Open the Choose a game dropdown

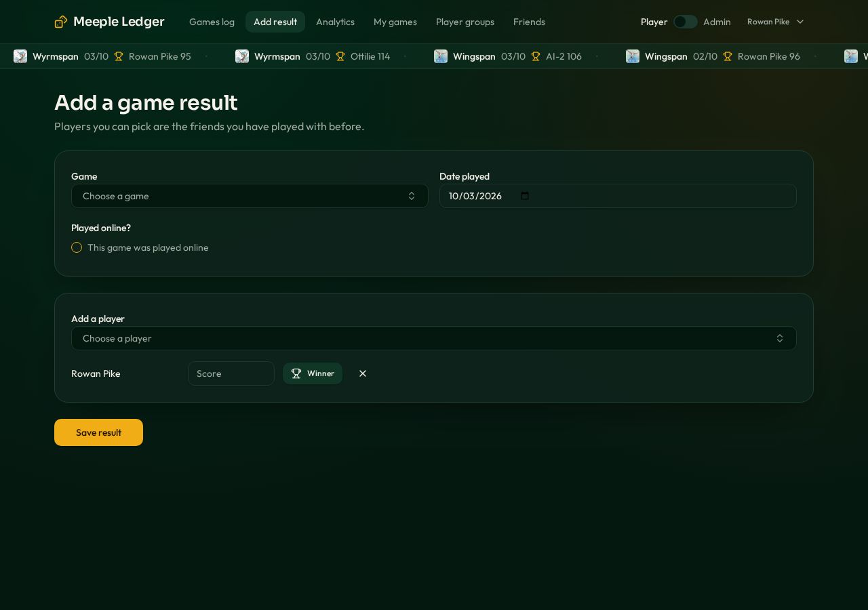tap(250, 196)
